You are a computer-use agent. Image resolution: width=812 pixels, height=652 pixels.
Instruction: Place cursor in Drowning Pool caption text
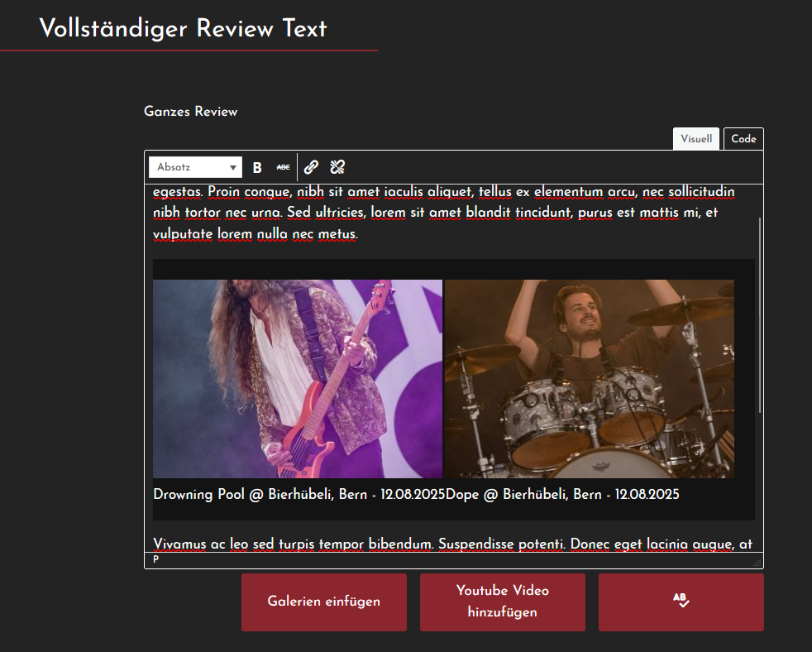pos(299,495)
